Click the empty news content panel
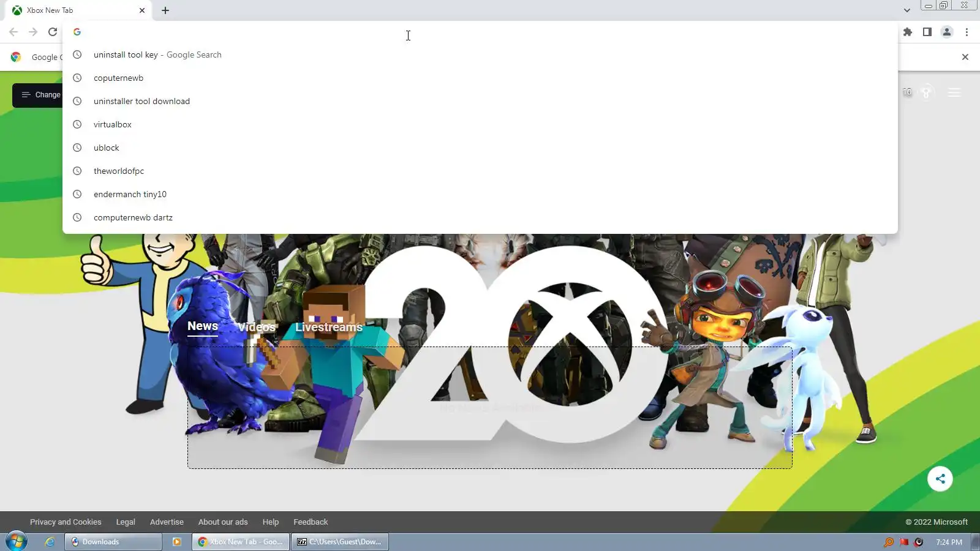The height and width of the screenshot is (551, 980). [490, 408]
